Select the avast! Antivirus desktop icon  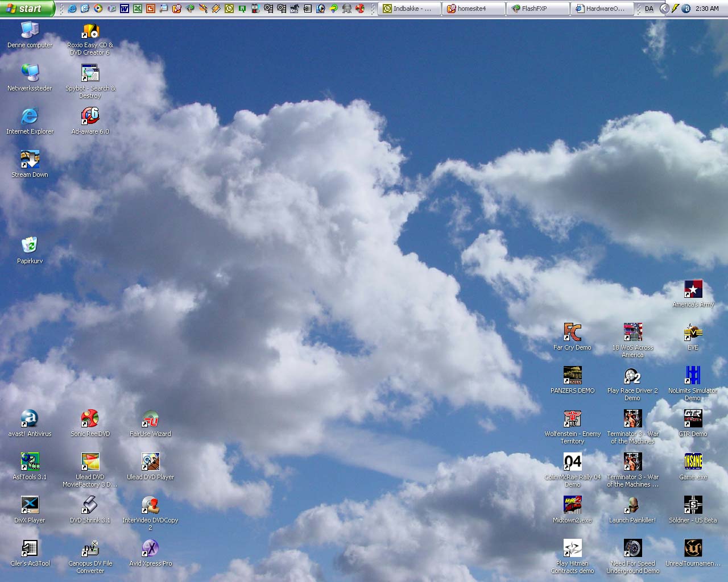click(x=30, y=424)
